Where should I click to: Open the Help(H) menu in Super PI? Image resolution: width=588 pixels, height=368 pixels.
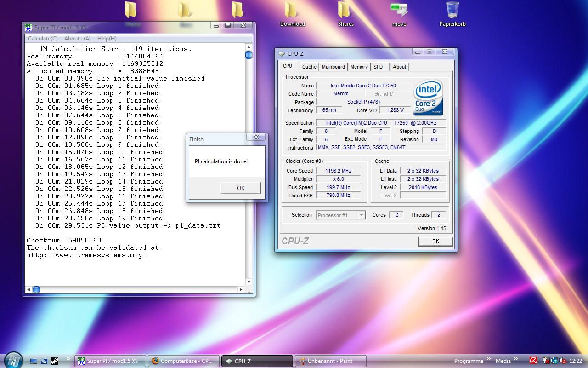tap(107, 39)
